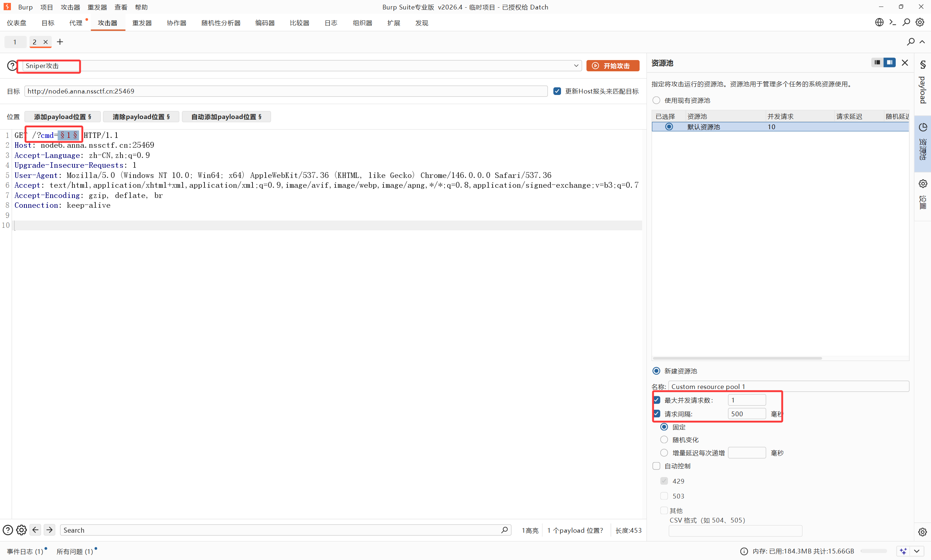
Task: Click the bottom-right side panel gear icon
Action: (922, 532)
